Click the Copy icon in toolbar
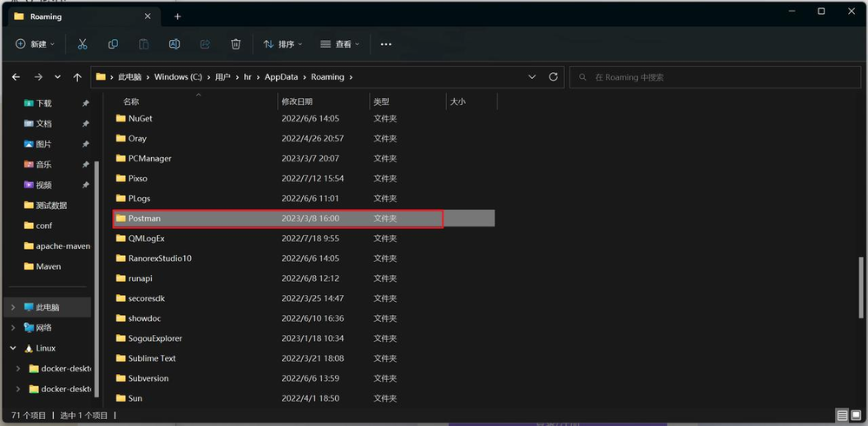Image resolution: width=868 pixels, height=426 pixels. pos(113,44)
